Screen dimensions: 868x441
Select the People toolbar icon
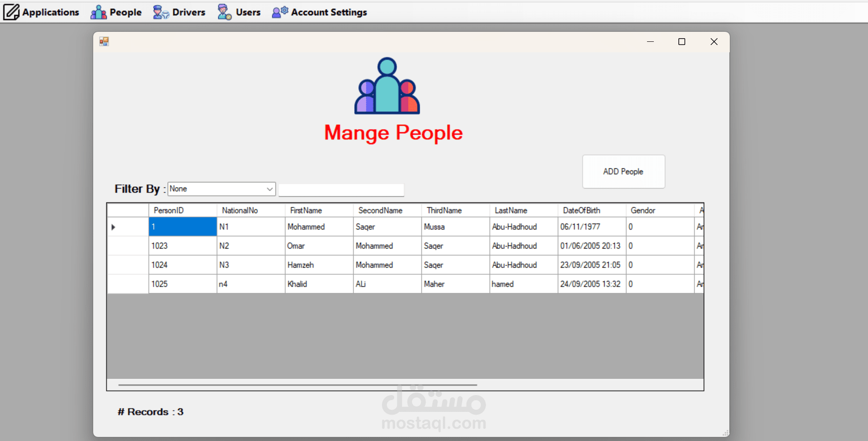click(x=98, y=12)
